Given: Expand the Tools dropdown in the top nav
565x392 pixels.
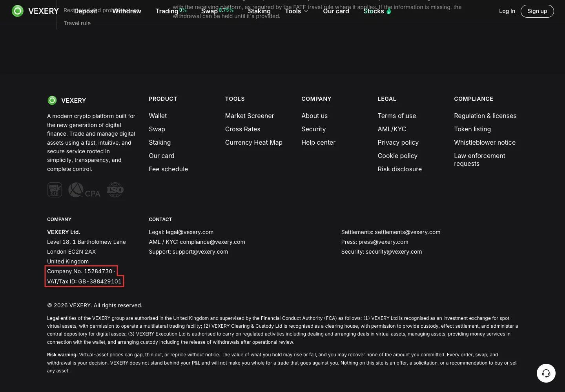Looking at the screenshot, I should coord(297,11).
